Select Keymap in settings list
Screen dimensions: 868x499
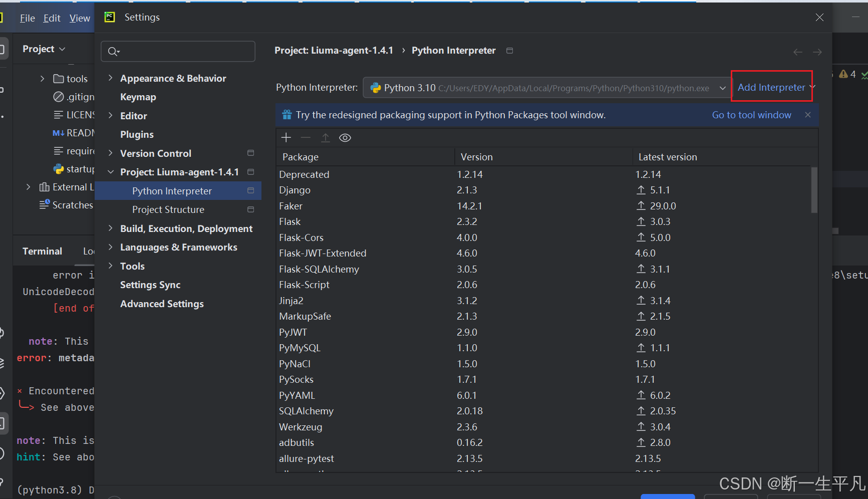click(x=138, y=97)
